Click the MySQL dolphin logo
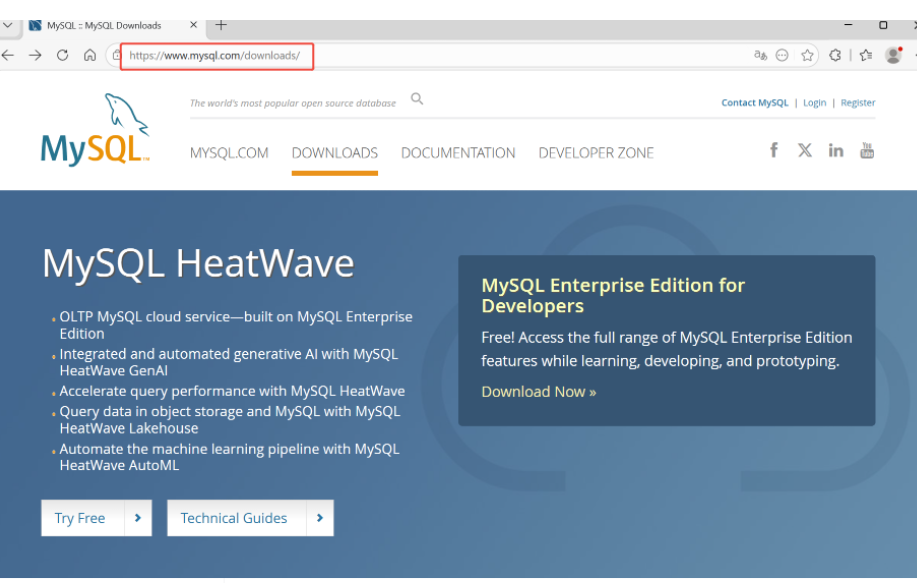 coord(95,130)
